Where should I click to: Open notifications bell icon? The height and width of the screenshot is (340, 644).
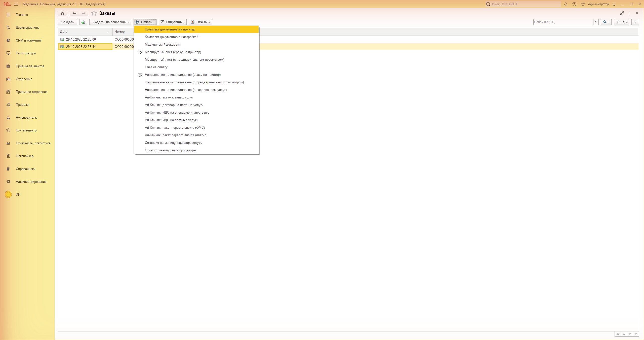pos(566,4)
